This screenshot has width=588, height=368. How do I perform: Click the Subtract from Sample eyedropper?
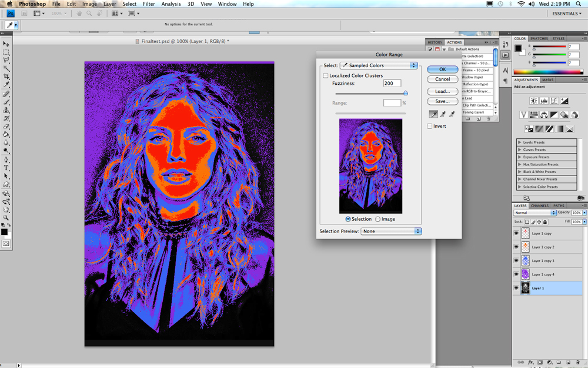pos(452,114)
